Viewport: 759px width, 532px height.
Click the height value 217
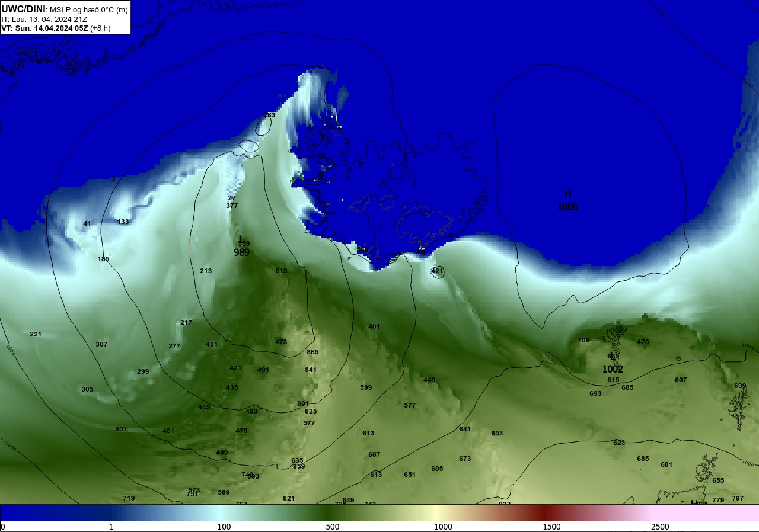(186, 322)
